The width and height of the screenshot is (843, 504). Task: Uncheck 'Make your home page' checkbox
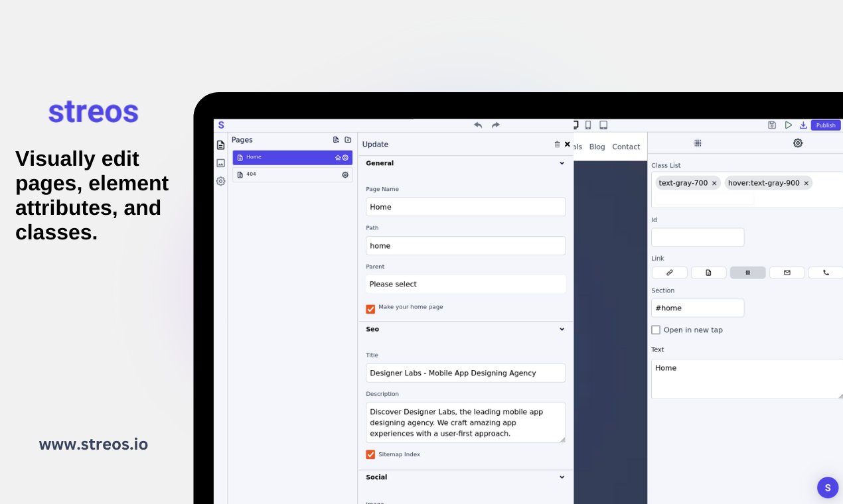pyautogui.click(x=370, y=309)
